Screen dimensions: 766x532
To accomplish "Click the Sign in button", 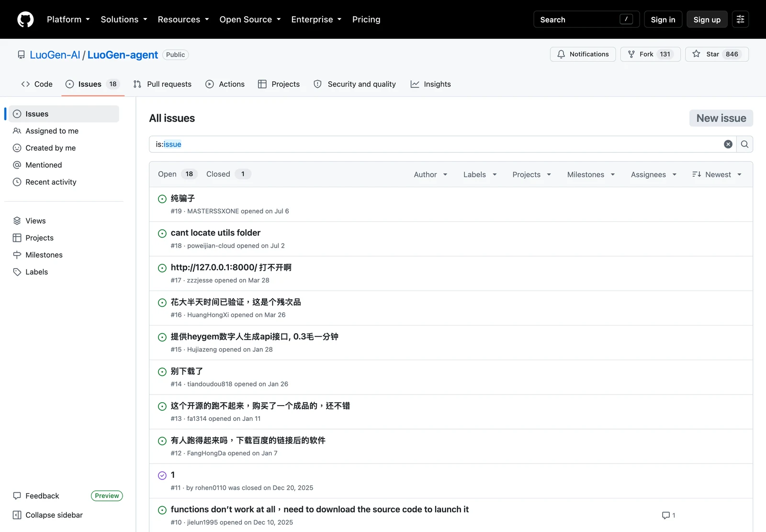I will (x=663, y=20).
